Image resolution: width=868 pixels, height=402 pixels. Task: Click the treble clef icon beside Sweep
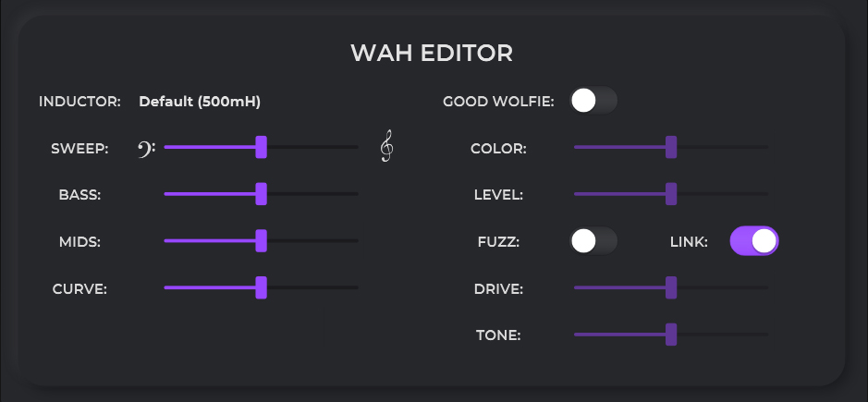tap(387, 146)
